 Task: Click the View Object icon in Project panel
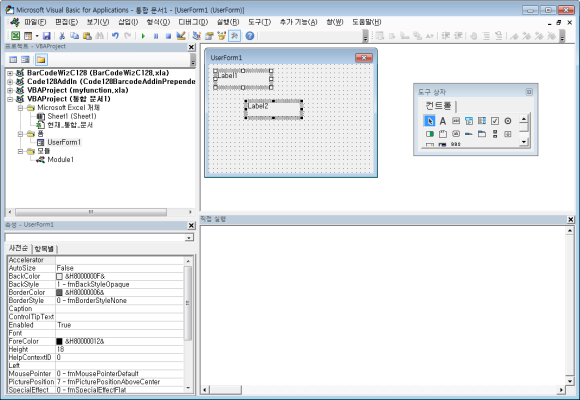[x=26, y=60]
